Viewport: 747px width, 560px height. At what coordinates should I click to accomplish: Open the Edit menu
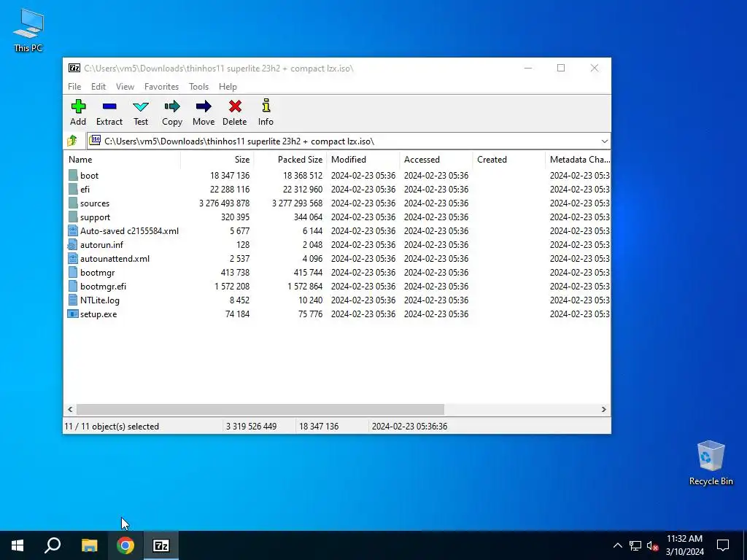pyautogui.click(x=98, y=87)
